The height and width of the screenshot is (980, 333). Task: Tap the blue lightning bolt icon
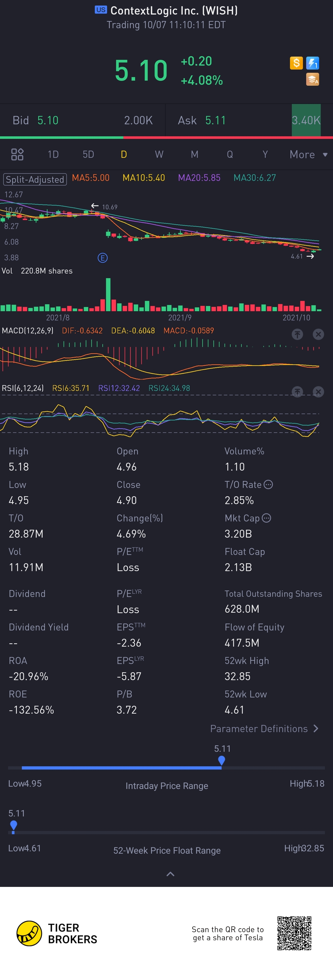312,63
